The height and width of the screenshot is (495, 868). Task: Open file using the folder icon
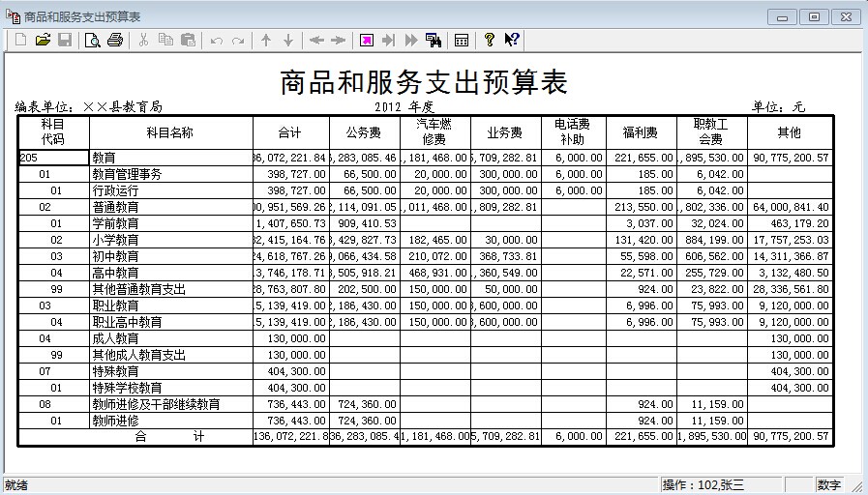pos(43,40)
